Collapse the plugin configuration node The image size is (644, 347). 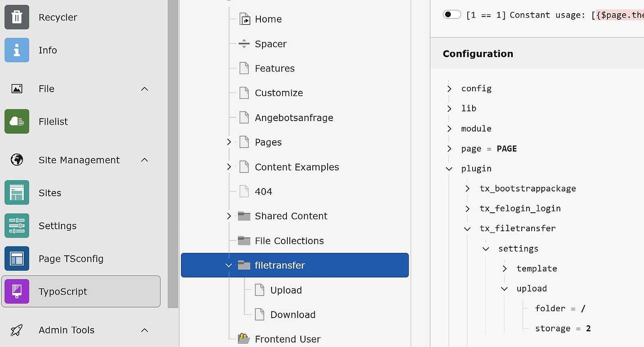[449, 169]
